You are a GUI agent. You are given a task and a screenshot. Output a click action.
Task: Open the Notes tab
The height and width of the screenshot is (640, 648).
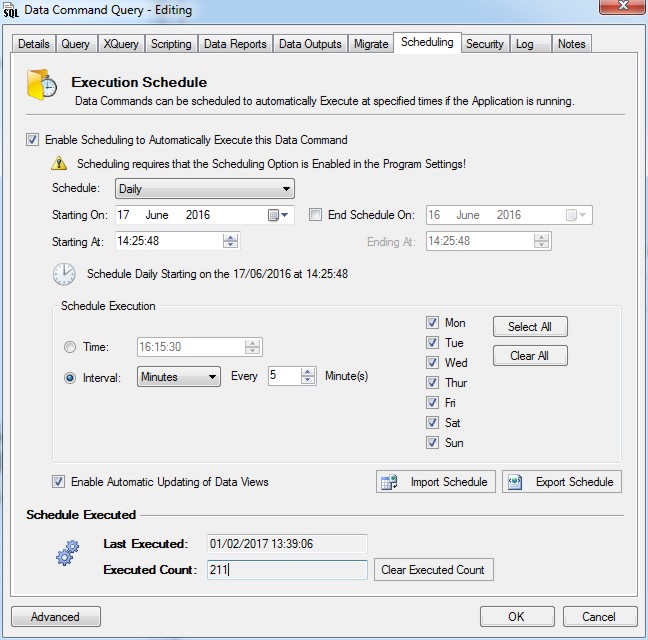point(572,44)
